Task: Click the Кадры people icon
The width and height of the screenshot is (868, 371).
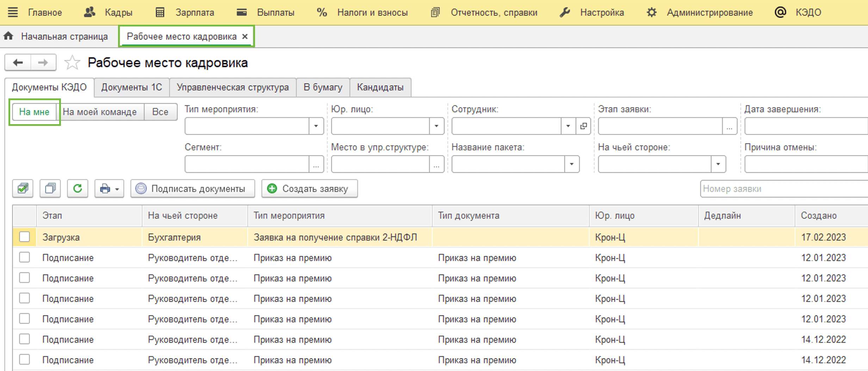Action: 90,12
